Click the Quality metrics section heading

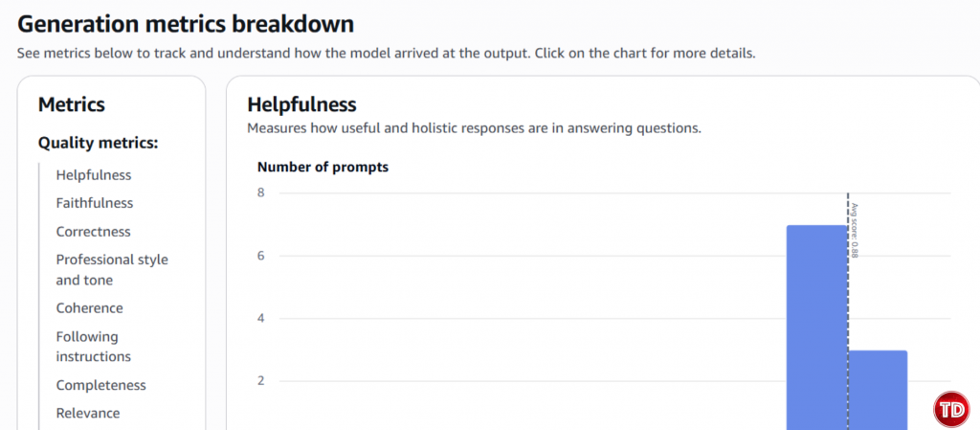(98, 143)
